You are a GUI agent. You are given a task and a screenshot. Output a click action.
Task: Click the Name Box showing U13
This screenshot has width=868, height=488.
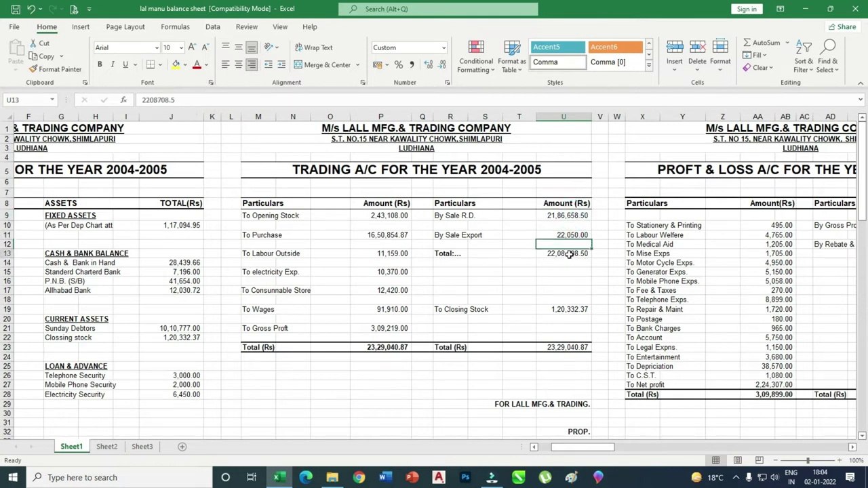point(30,100)
